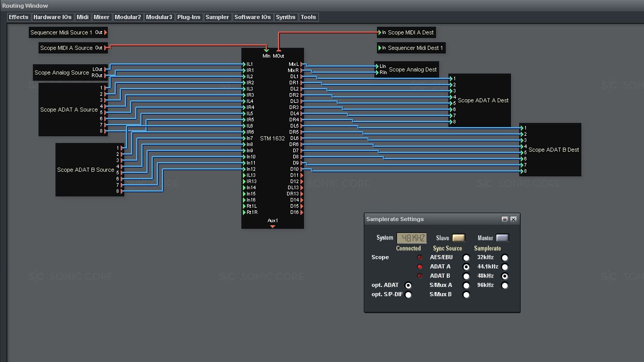This screenshot has height=362, width=644.
Task: Open the Software IOs menu
Action: (x=252, y=17)
